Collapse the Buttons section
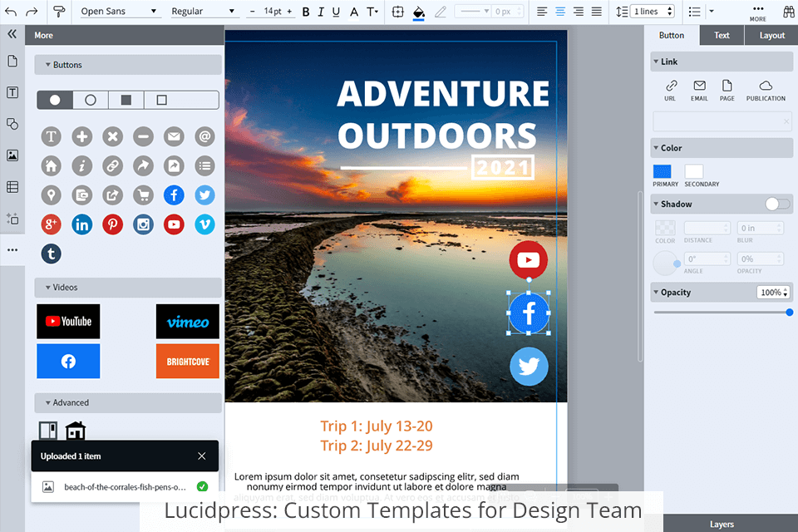The height and width of the screenshot is (532, 798). (128, 65)
